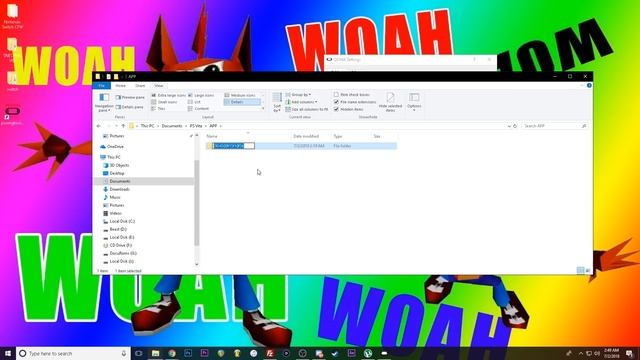Open Task View on the taskbar
This screenshot has height=360, width=640.
point(139,353)
